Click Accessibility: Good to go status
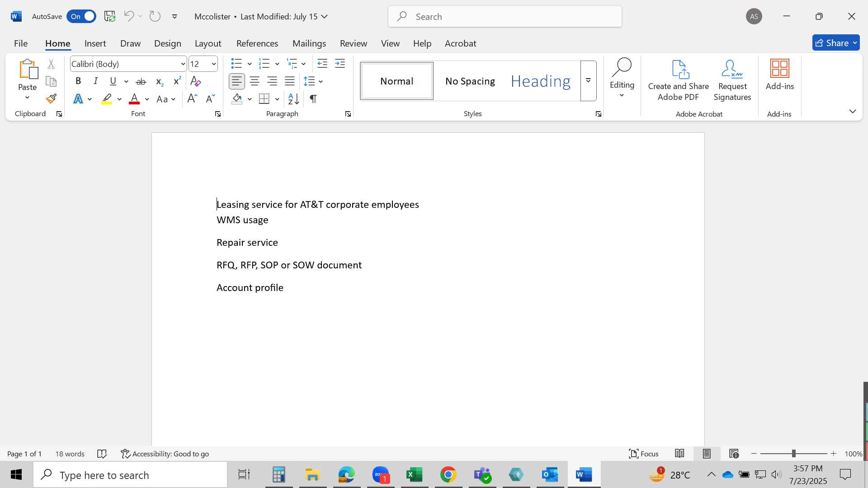Image resolution: width=868 pixels, height=488 pixels. click(x=165, y=454)
